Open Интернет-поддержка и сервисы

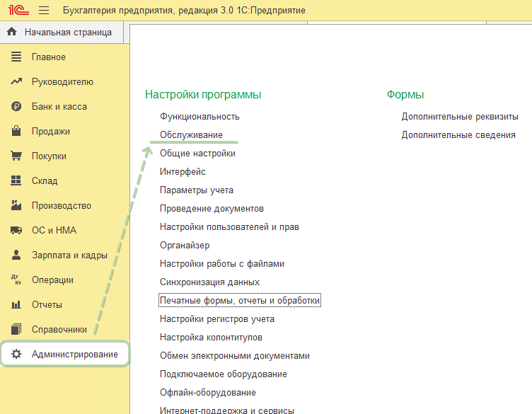(x=226, y=410)
